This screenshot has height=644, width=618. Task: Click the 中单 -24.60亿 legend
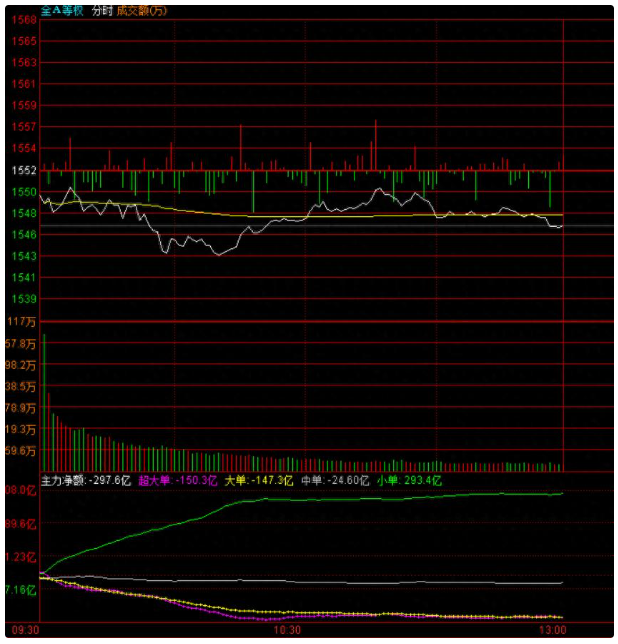tap(336, 480)
